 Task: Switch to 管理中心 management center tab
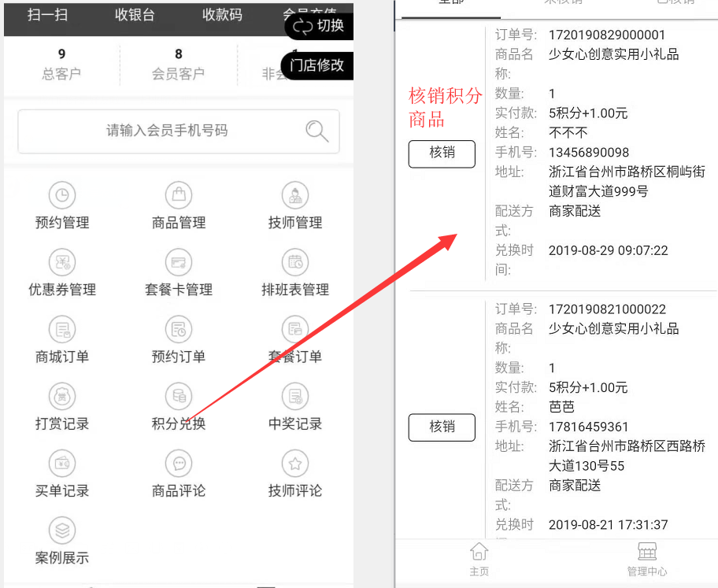click(x=647, y=559)
